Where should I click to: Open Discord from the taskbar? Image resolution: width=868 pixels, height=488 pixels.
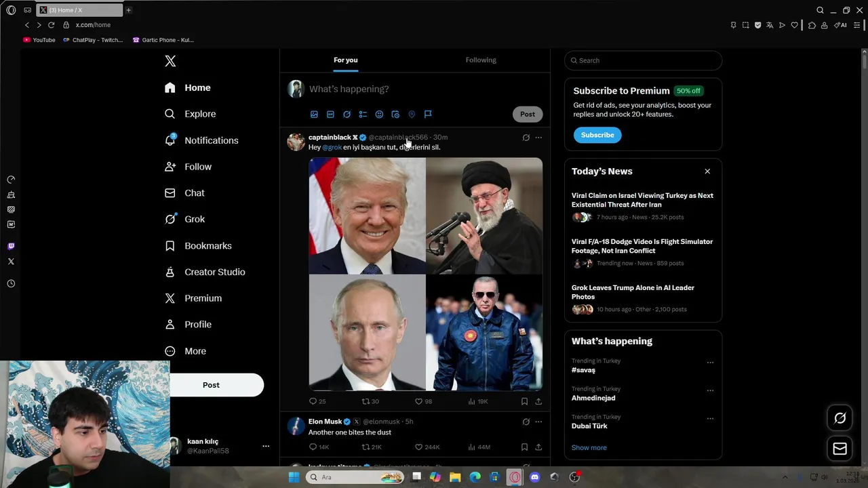534,477
